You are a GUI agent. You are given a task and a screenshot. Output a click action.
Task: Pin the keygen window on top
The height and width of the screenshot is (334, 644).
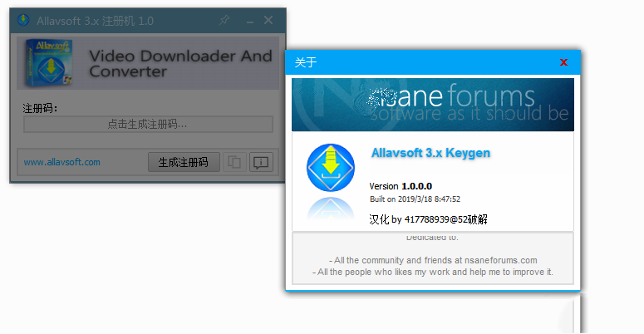coord(224,20)
